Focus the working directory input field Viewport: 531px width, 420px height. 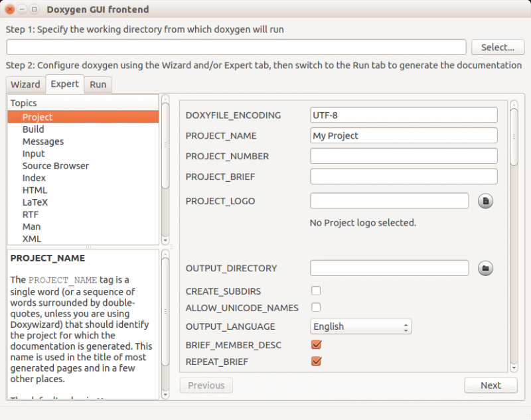[x=236, y=47]
